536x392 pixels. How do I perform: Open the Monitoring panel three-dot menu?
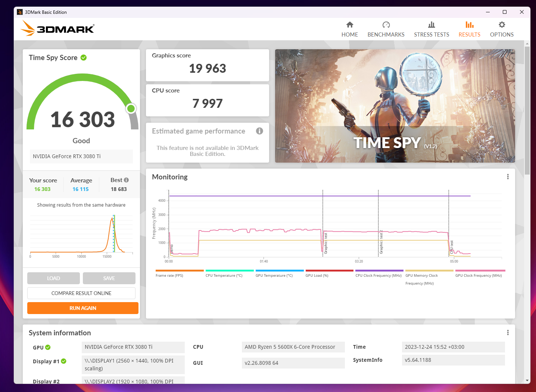click(x=508, y=177)
